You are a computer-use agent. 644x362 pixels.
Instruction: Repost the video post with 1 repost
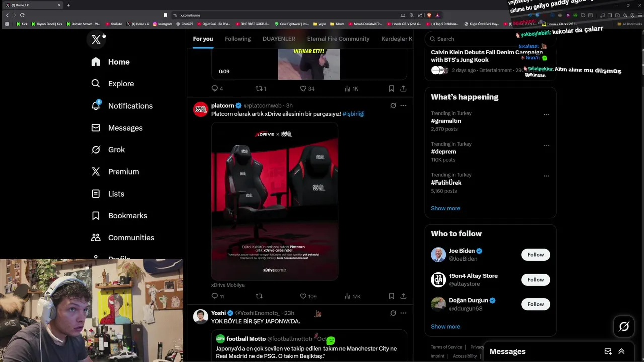261,88
